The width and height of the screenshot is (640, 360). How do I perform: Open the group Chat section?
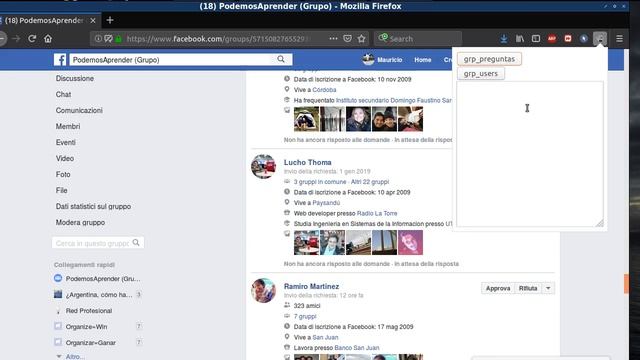pyautogui.click(x=63, y=94)
